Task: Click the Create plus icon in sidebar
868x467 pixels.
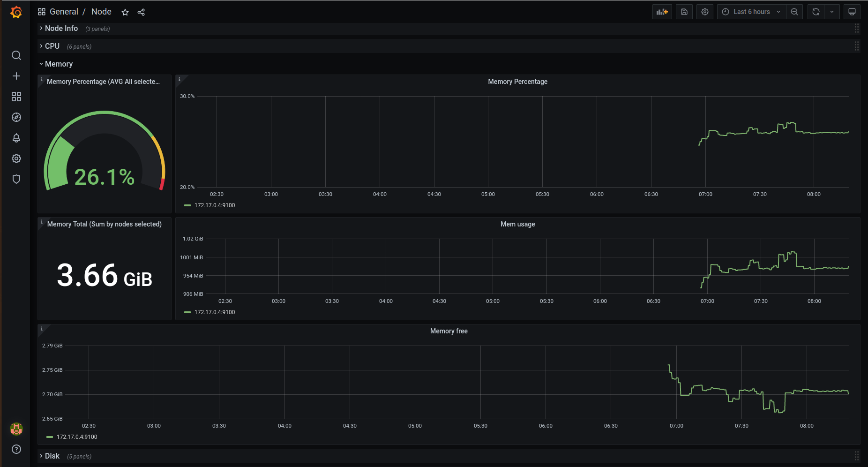Action: (x=16, y=76)
